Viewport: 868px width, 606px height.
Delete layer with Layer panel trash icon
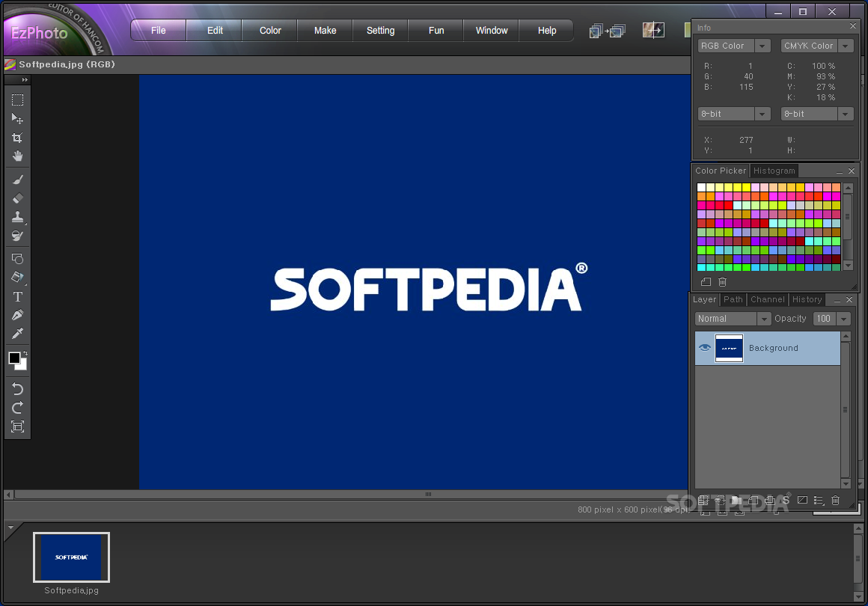click(835, 501)
